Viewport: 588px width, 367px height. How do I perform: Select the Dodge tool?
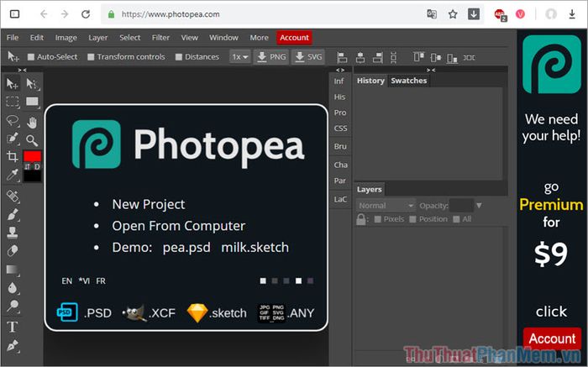[x=13, y=306]
